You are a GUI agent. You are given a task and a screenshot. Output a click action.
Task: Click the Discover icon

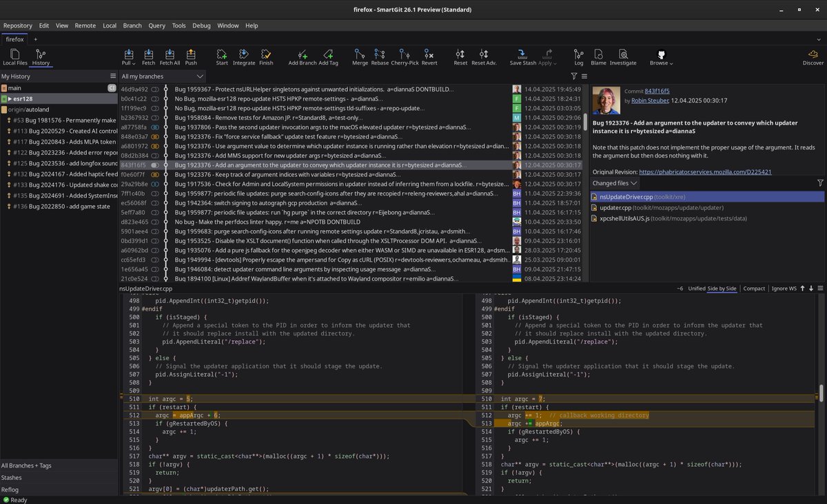[x=813, y=56]
